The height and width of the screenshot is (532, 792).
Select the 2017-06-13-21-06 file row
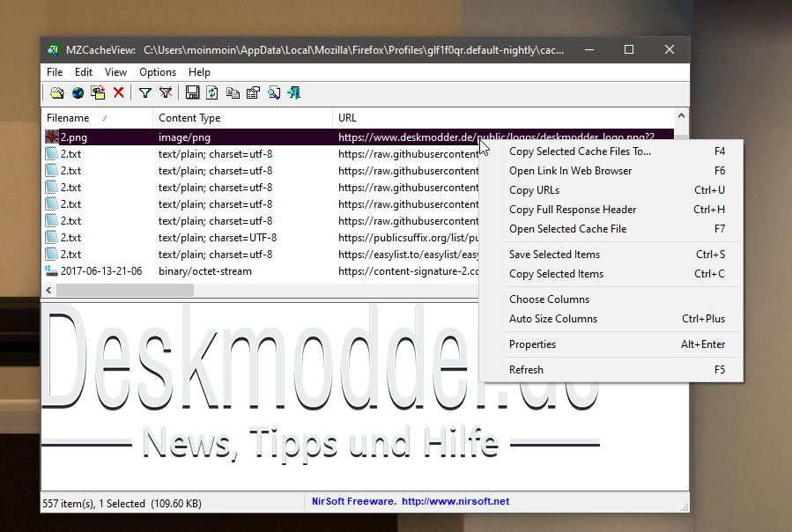click(x=261, y=270)
